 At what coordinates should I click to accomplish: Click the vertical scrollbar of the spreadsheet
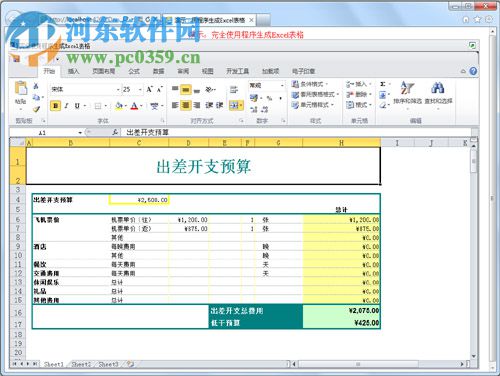(474, 251)
